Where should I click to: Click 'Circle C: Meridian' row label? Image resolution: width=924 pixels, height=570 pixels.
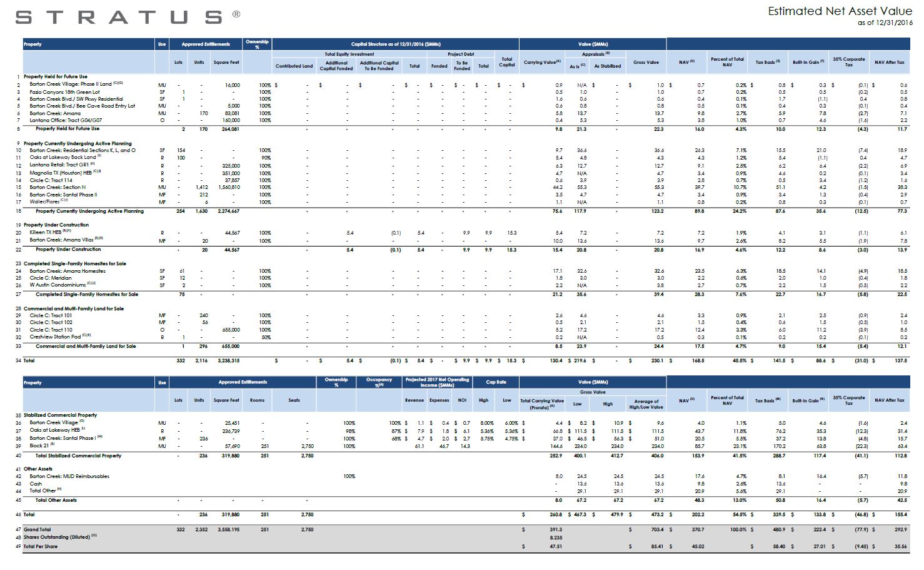click(51, 278)
